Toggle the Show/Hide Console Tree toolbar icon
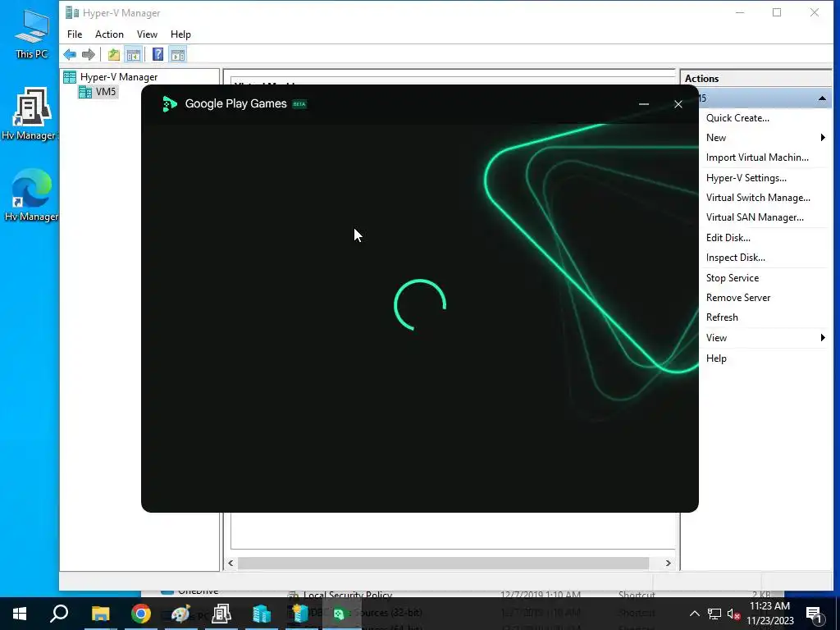Viewport: 840px width, 630px height. (134, 54)
